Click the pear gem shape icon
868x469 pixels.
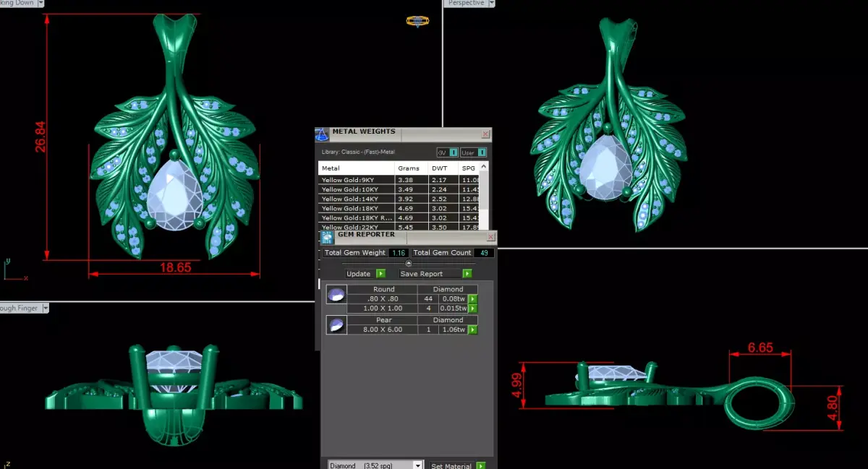(336, 325)
